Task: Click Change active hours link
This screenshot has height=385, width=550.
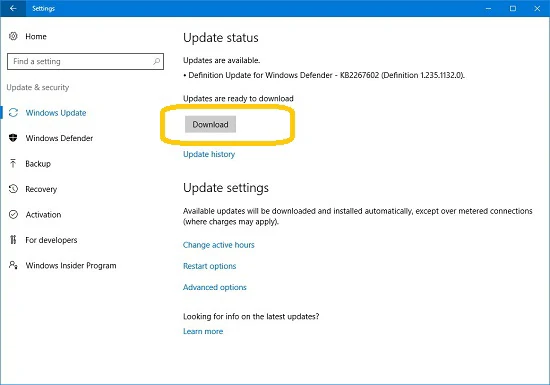Action: [219, 245]
